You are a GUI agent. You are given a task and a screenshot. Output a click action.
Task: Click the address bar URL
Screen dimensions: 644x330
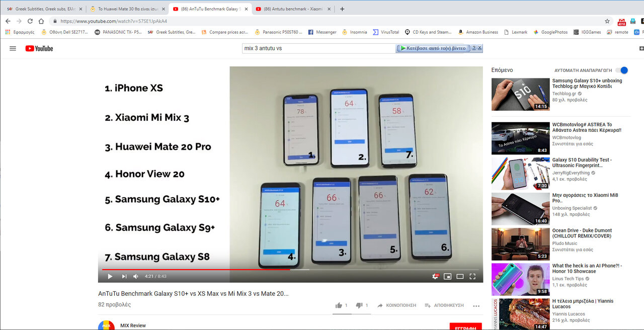114,21
